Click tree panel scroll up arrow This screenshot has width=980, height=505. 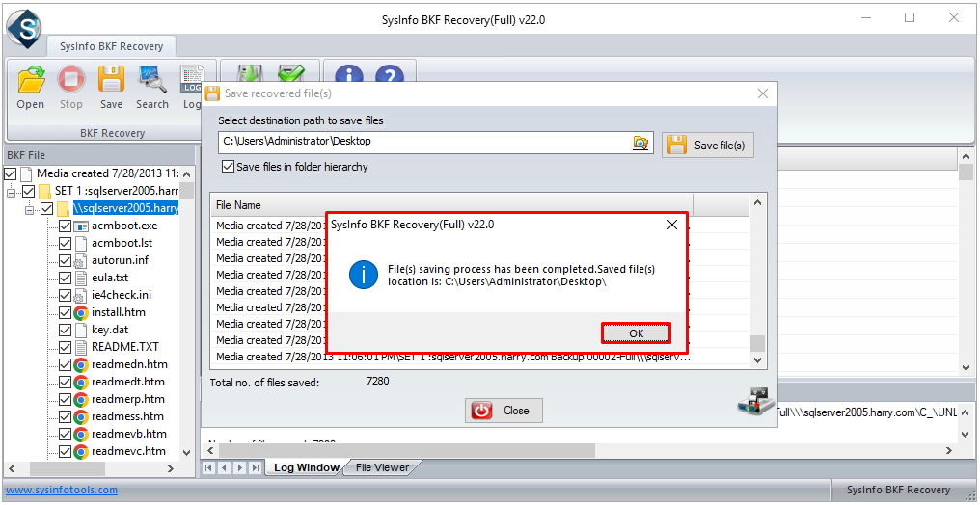(x=187, y=174)
